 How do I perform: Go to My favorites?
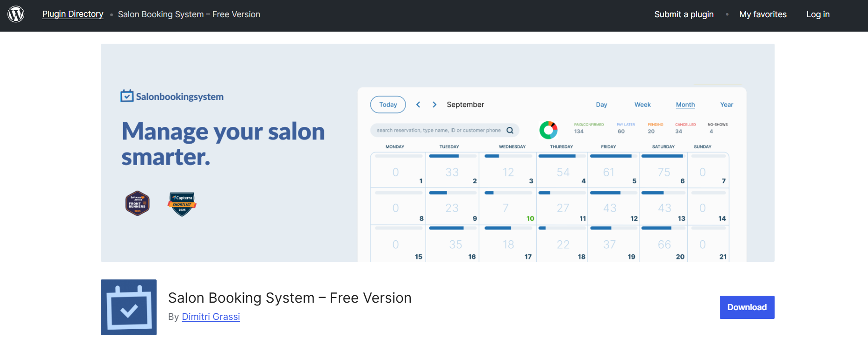click(763, 14)
